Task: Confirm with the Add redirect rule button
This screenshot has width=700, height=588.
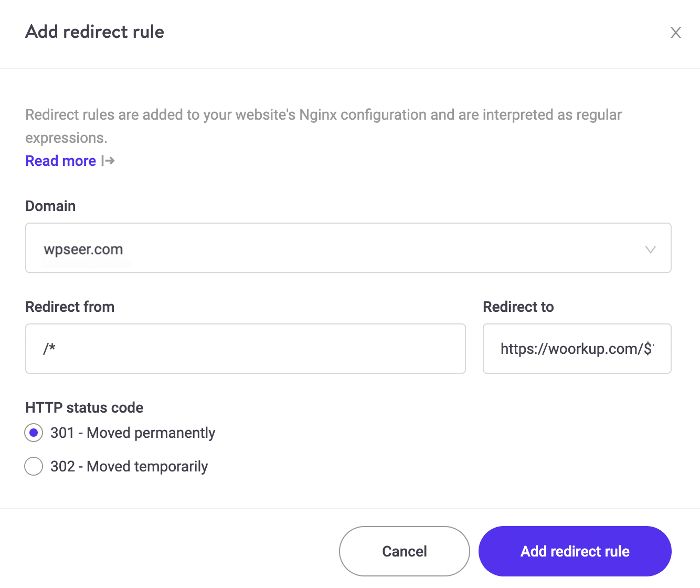Action: coord(575,551)
